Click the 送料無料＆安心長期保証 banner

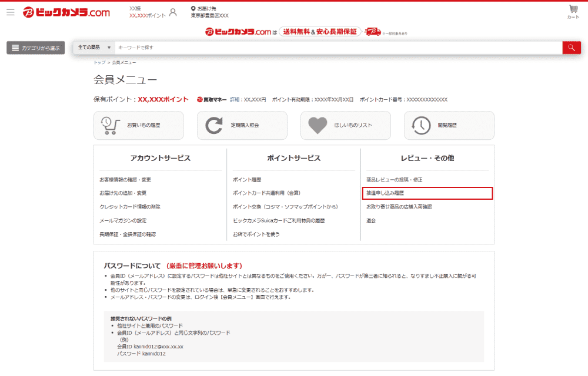(320, 32)
